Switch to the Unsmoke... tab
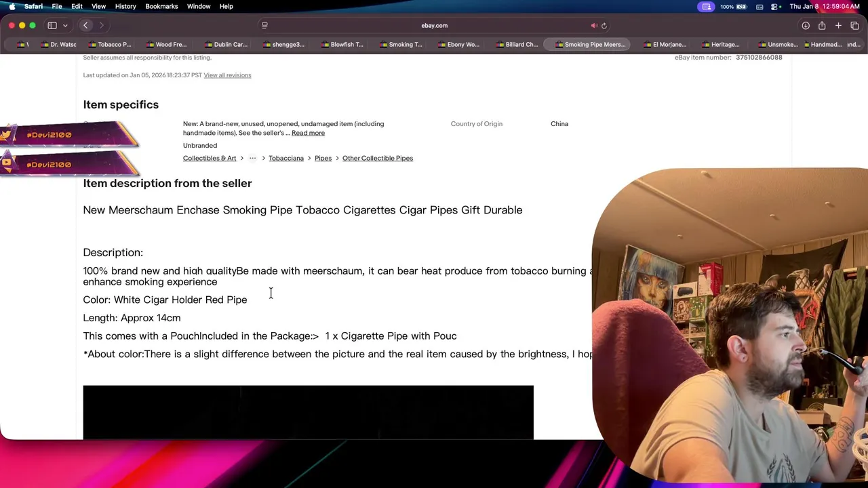The width and height of the screenshot is (868, 488). coord(777,45)
